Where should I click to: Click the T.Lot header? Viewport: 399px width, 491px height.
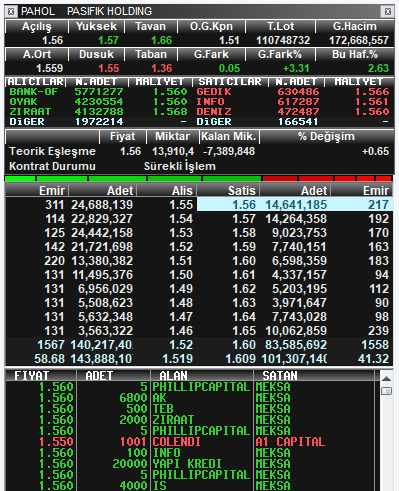point(281,26)
